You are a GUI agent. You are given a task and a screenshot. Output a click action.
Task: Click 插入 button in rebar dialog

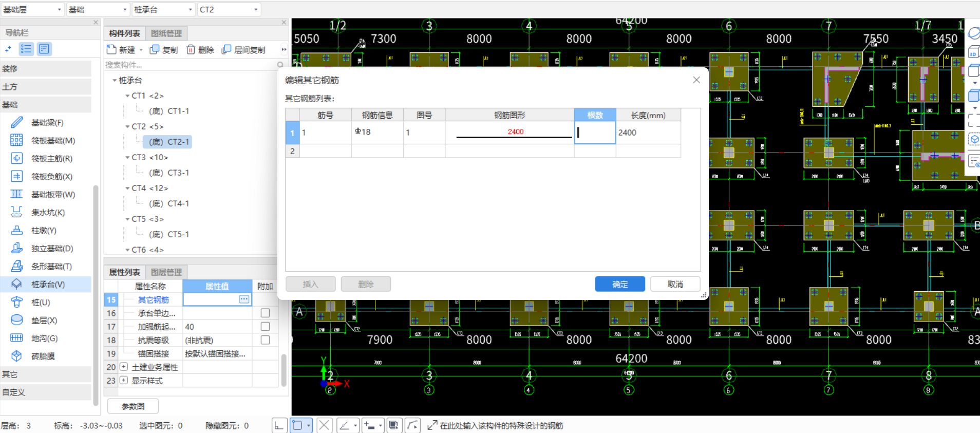311,284
